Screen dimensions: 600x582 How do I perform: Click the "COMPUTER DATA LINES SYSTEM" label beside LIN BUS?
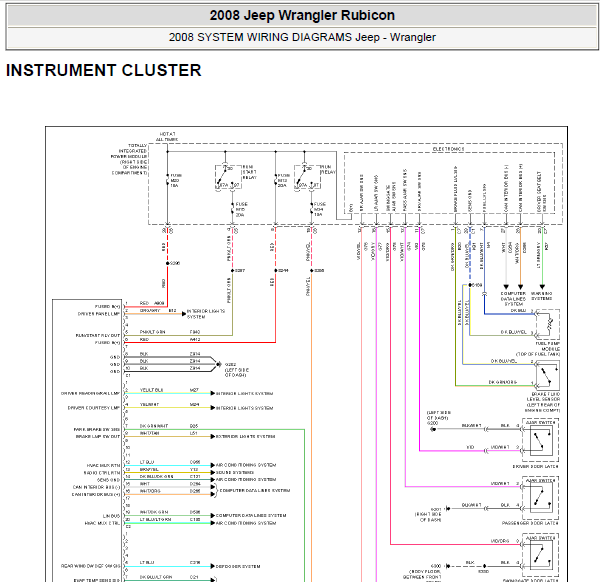(x=251, y=515)
